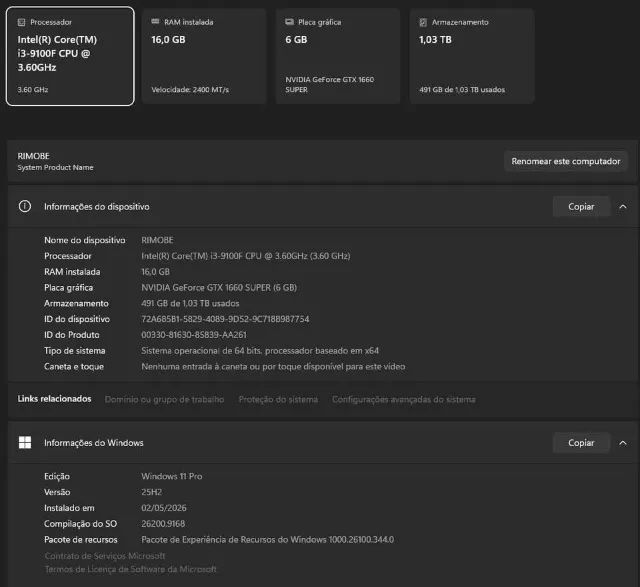Click the Links relacionados label

[54, 399]
